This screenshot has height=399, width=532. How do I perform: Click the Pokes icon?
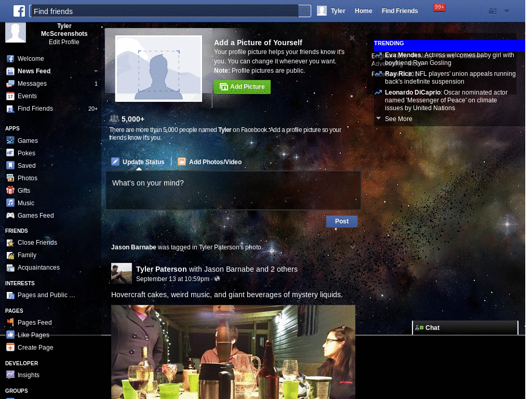[10, 153]
